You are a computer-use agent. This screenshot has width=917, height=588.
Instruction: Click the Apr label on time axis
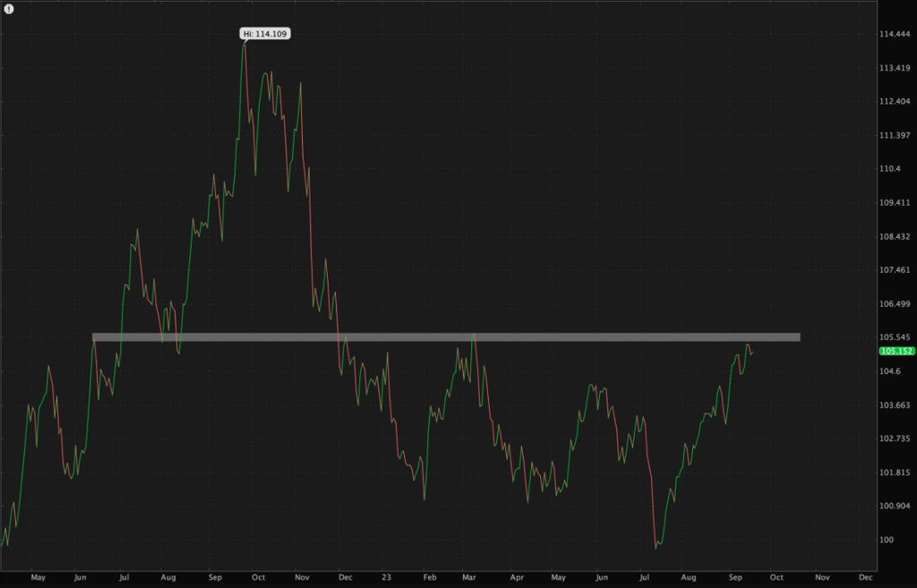(x=517, y=577)
